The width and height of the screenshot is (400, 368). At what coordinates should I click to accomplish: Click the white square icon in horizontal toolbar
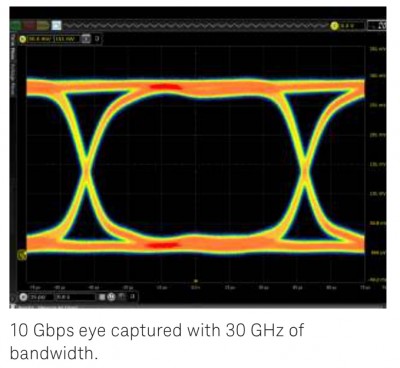[103, 297]
